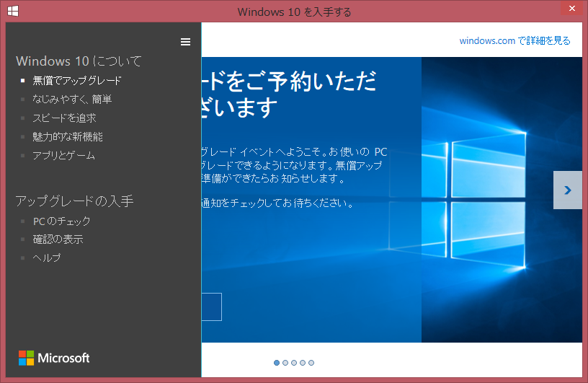Select second page indicator dot
Viewport: 588px width, 383px height.
(285, 363)
